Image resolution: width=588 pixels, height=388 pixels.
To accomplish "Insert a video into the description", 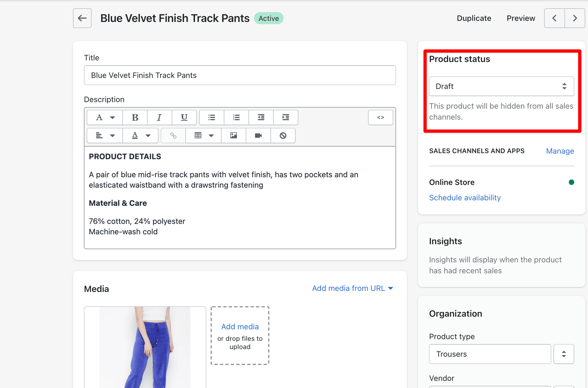I will 258,135.
